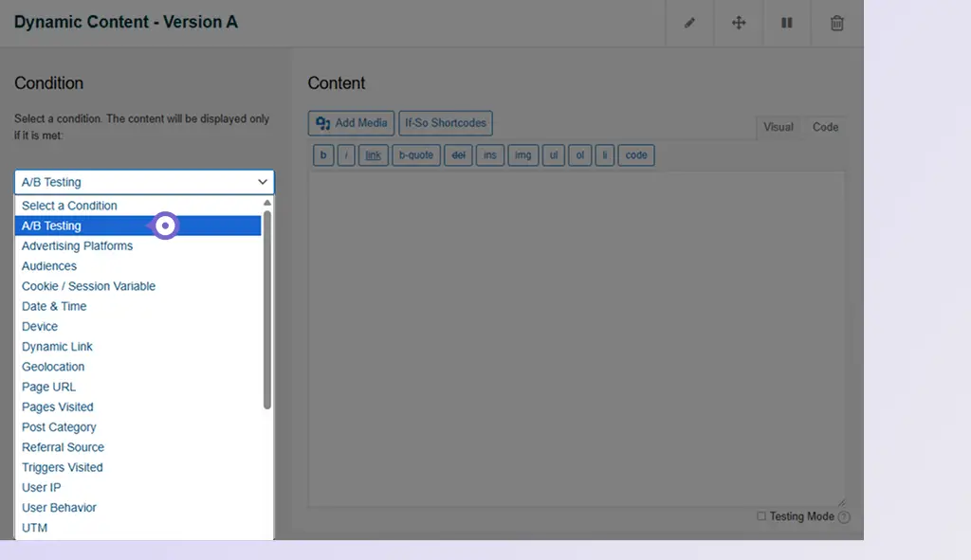Click the ins editor button
971x560 pixels.
pyautogui.click(x=490, y=155)
